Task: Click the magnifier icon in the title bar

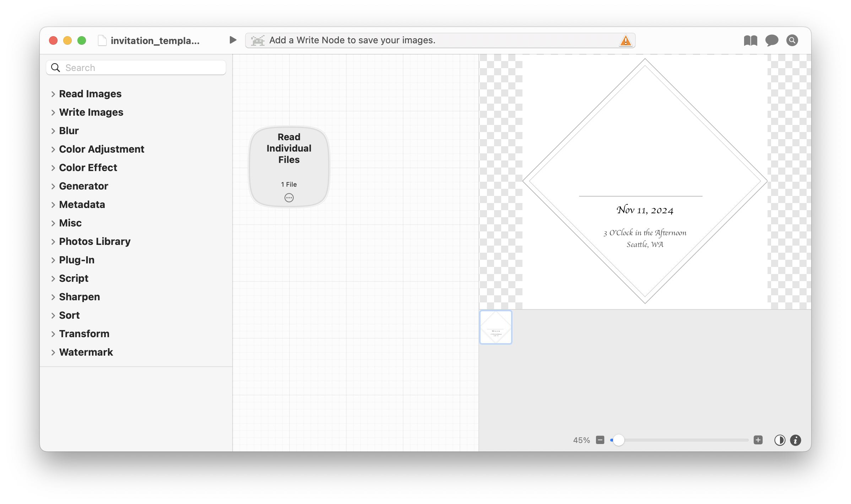Action: pos(792,40)
